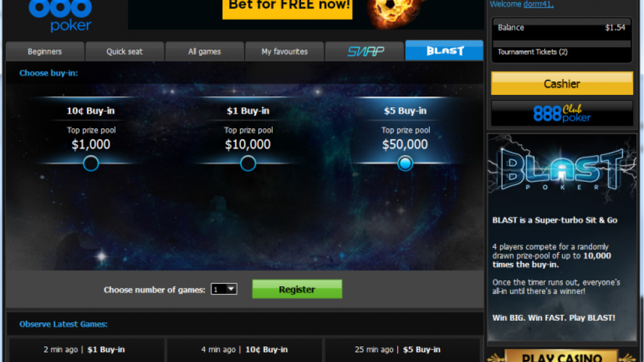
Task: Observe the latest $1 Buy-in game
Action: [86, 350]
